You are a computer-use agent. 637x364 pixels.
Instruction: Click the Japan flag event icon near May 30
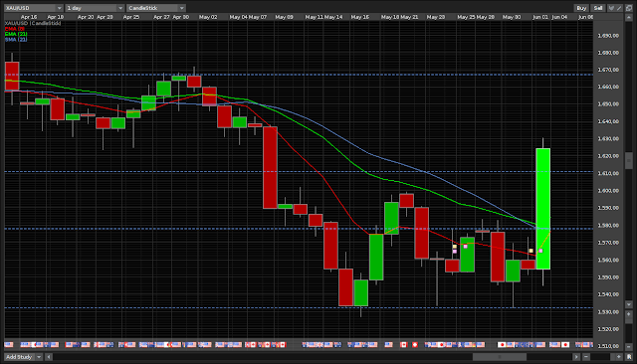502,344
